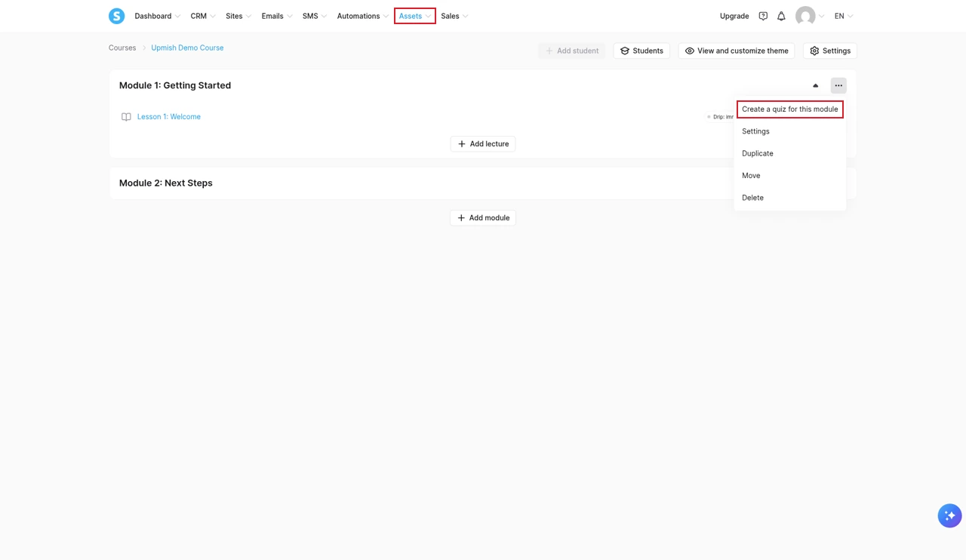The width and height of the screenshot is (966, 560).
Task: Click the Upgrade link
Action: [x=734, y=16]
